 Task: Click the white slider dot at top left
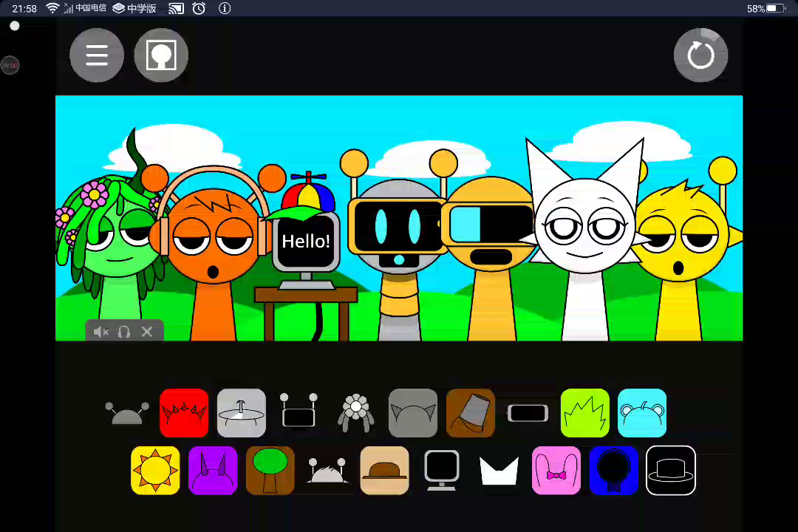tap(14, 26)
